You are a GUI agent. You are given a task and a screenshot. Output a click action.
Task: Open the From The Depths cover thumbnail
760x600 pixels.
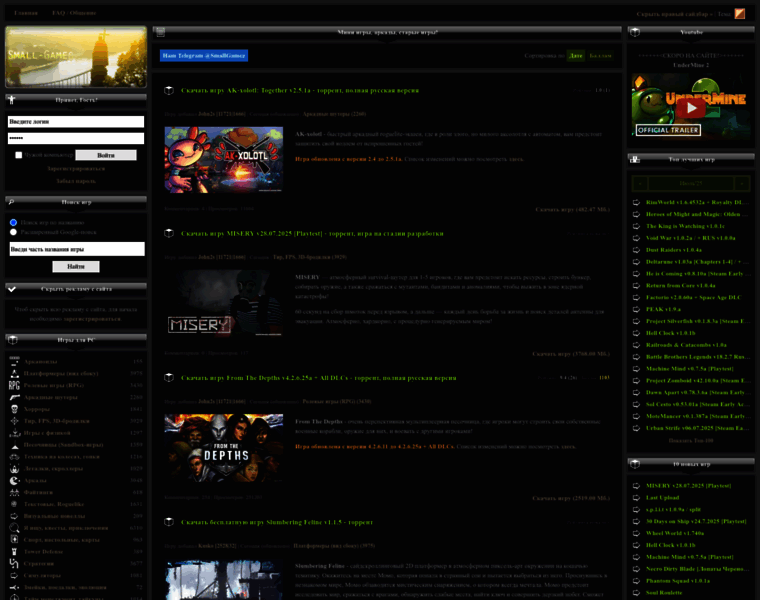(223, 447)
